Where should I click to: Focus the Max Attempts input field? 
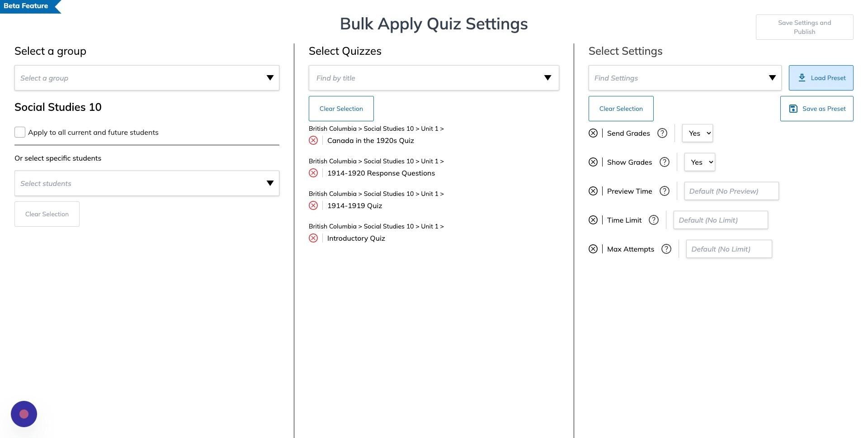(729, 249)
